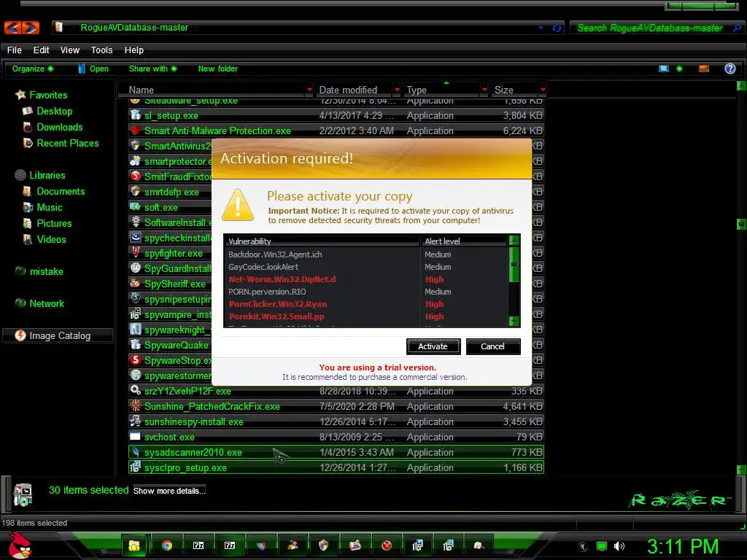Click Show more details link
Viewport: 747px width, 560px height.
(169, 491)
